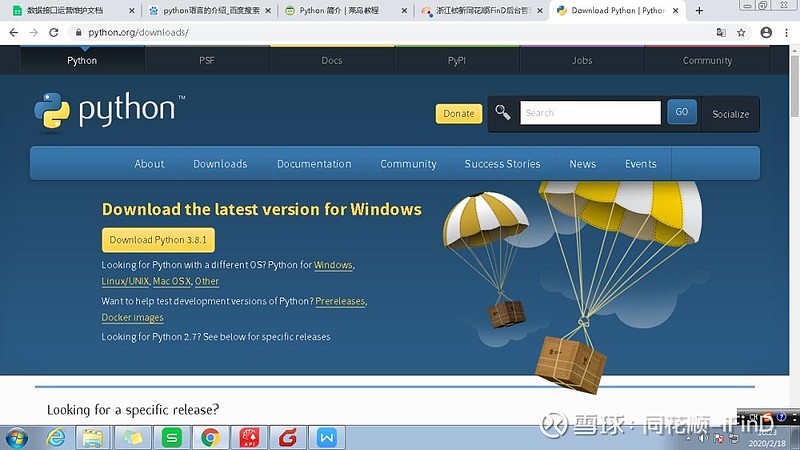This screenshot has height=450, width=800.
Task: Open Chrome's three-dot menu
Action: pyautogui.click(x=786, y=32)
